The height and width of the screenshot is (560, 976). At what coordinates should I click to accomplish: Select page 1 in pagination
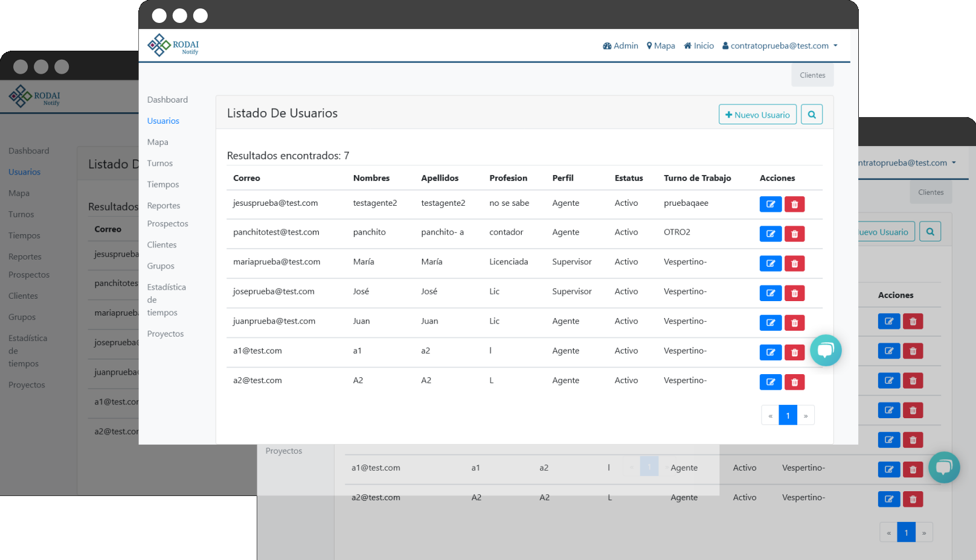coord(788,415)
